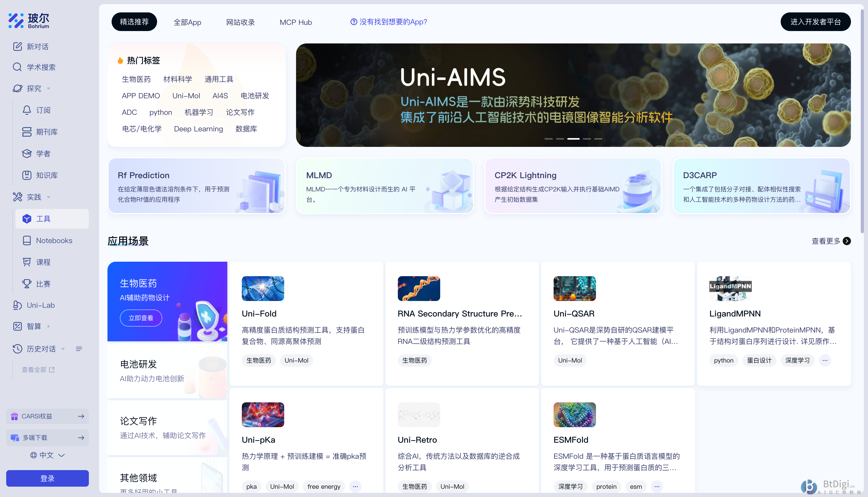Image resolution: width=868 pixels, height=497 pixels.
Task: Click the 蛋白设计 tag on LigandMPNN
Action: pos(759,360)
